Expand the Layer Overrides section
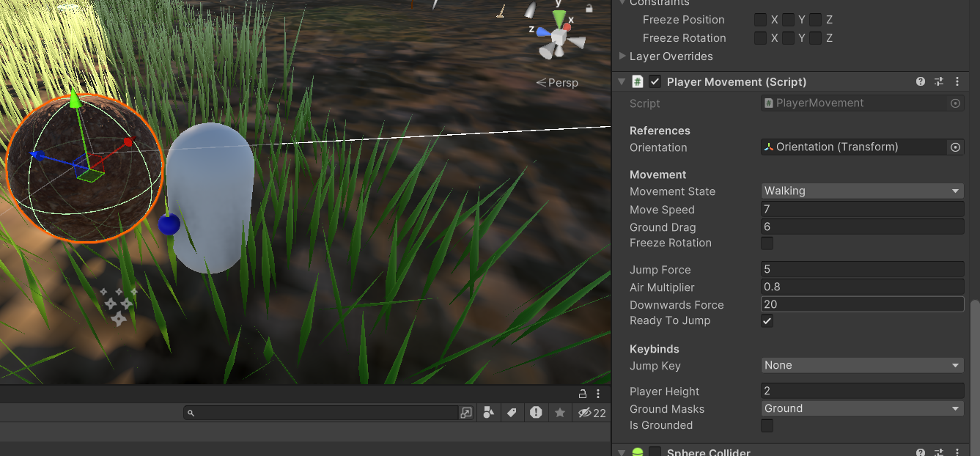 (x=622, y=56)
